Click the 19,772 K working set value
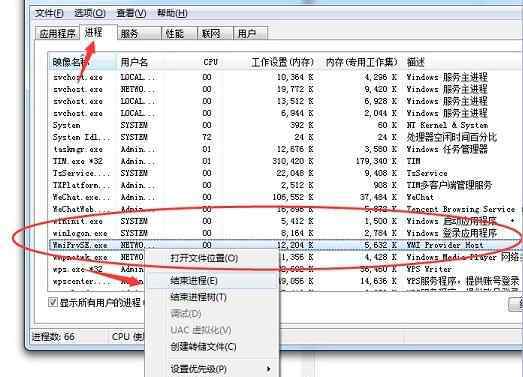This screenshot has width=523, height=377. pos(296,89)
